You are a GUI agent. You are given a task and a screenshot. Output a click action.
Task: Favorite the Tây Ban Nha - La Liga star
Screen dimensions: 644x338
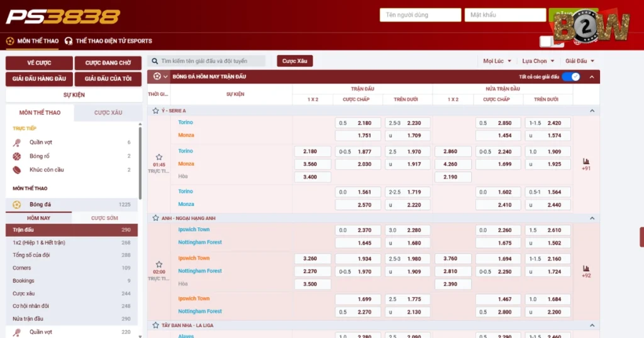[156, 325]
